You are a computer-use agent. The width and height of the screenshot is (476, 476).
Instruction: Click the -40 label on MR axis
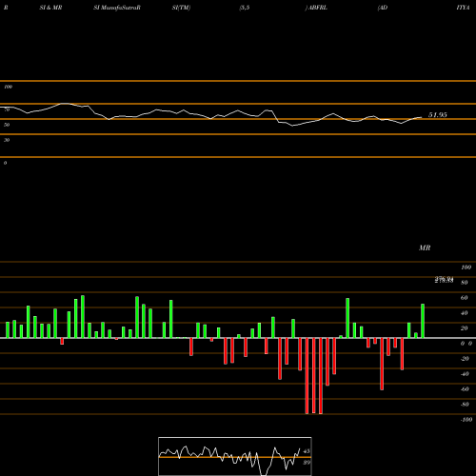click(465, 374)
